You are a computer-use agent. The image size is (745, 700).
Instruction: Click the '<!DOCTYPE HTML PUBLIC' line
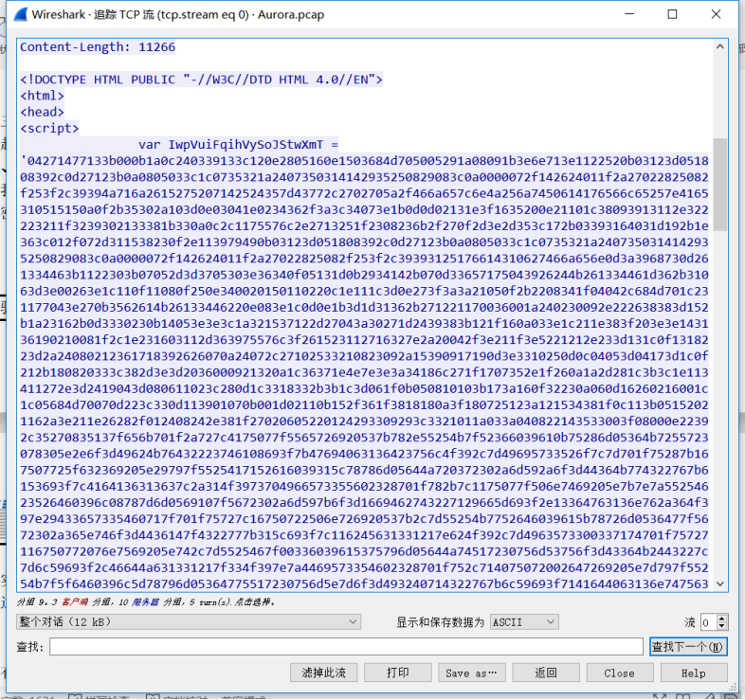201,80
